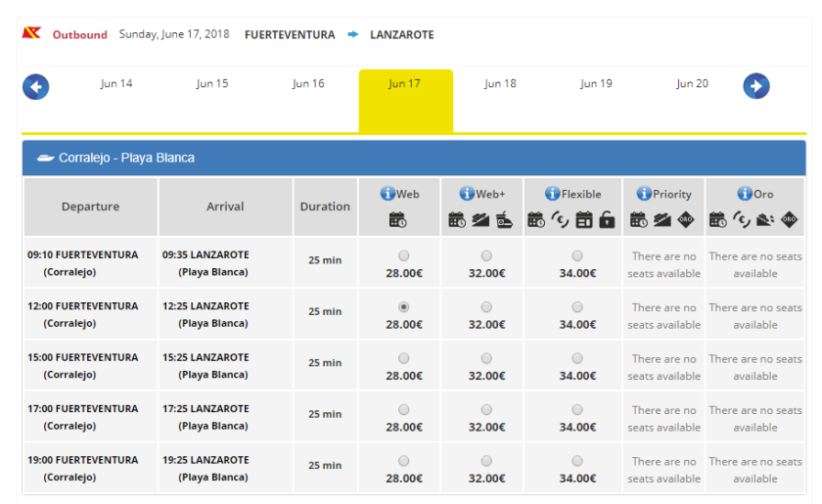
Task: Click the Web fare info icon
Action: (388, 194)
